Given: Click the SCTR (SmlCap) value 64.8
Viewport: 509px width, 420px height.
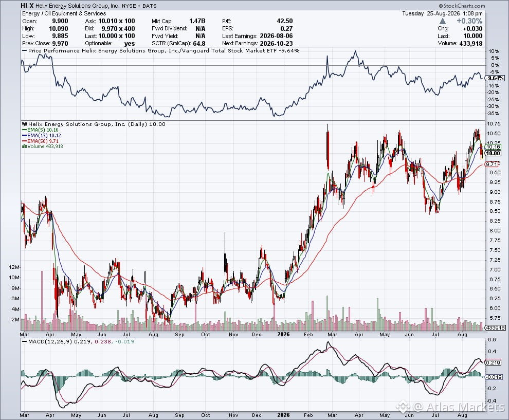Looking at the screenshot, I should [199, 44].
